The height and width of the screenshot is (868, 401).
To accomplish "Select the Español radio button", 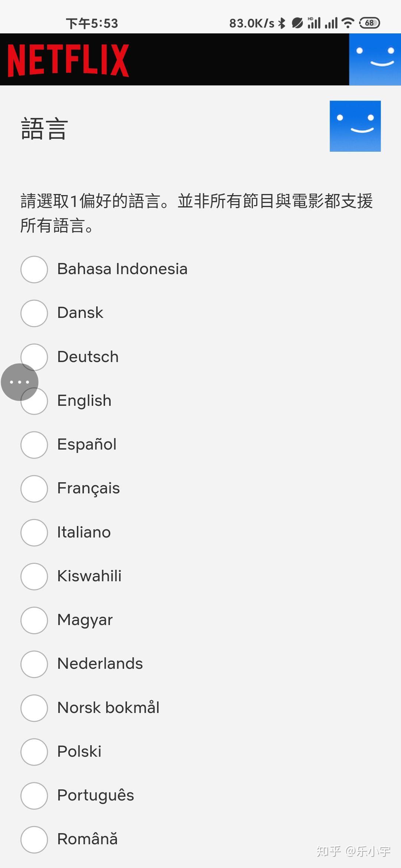I will coord(34,445).
